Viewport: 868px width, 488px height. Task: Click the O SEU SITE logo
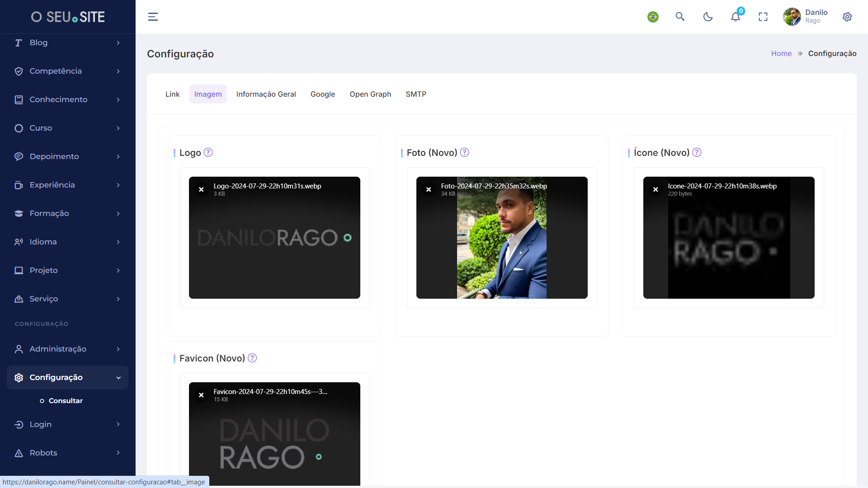pyautogui.click(x=68, y=17)
